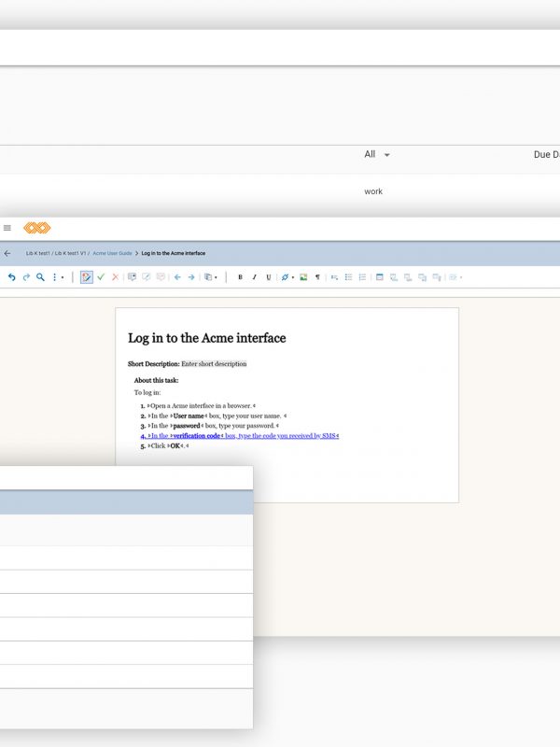Go to the next change arrow
This screenshot has height=747, width=560.
coord(191,276)
